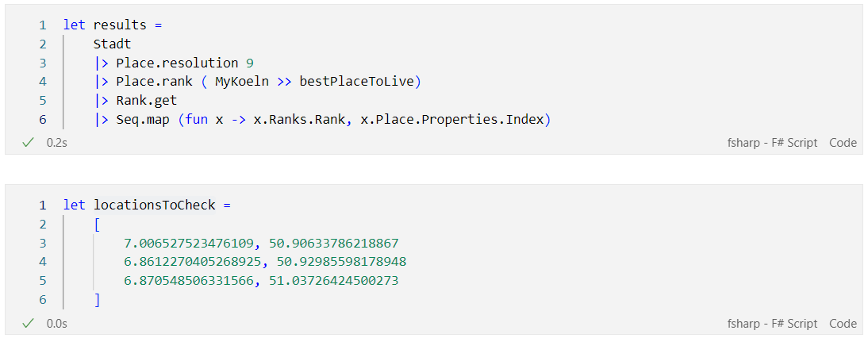Click 'locationsToCheck' variable name
Viewport: 868px width, 338px height.
[x=155, y=205]
